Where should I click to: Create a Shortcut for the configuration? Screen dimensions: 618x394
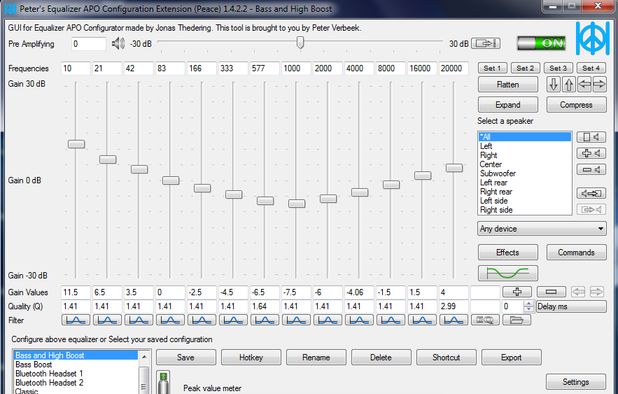(446, 357)
